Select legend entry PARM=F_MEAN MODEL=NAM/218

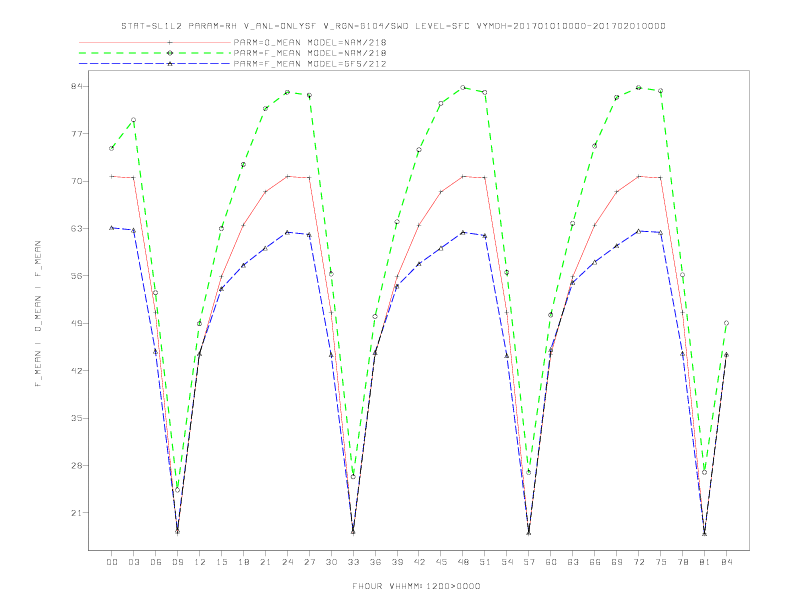(x=310, y=53)
